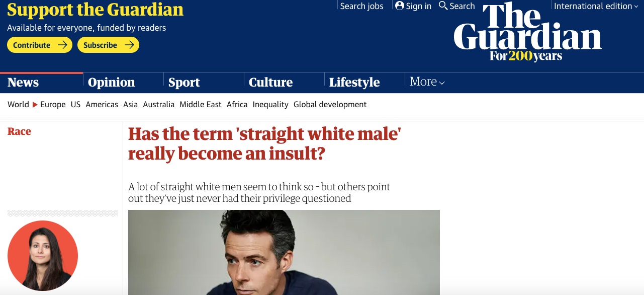Image resolution: width=644 pixels, height=295 pixels.
Task: Click the Search magnifier icon
Action: [443, 6]
